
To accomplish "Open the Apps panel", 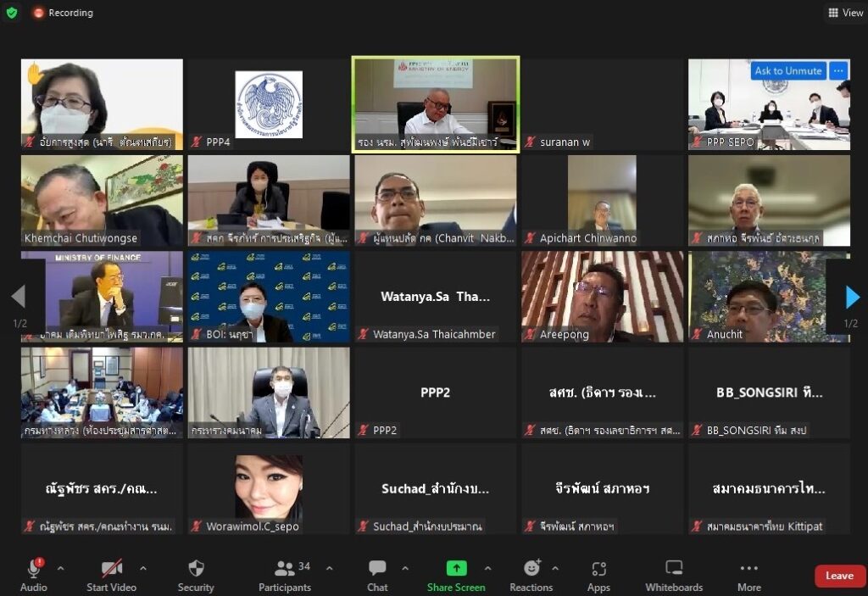I will coord(598,575).
